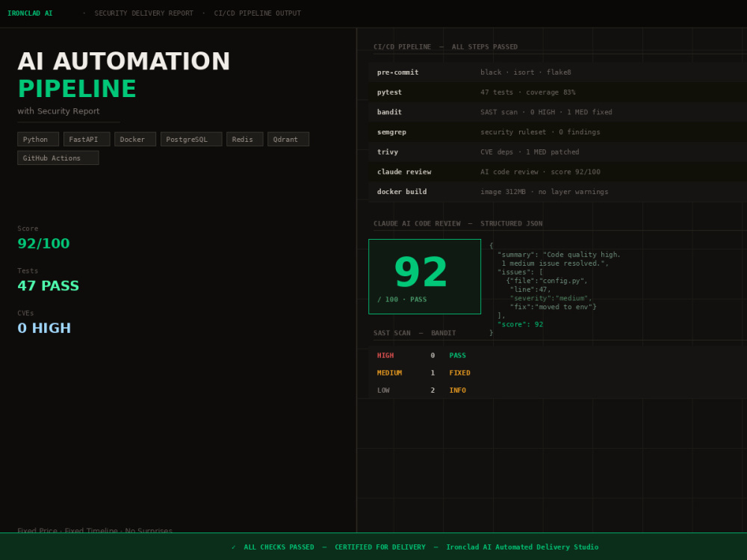747x560 pixels.
Task: Select the Redis tech tag
Action: [245, 139]
